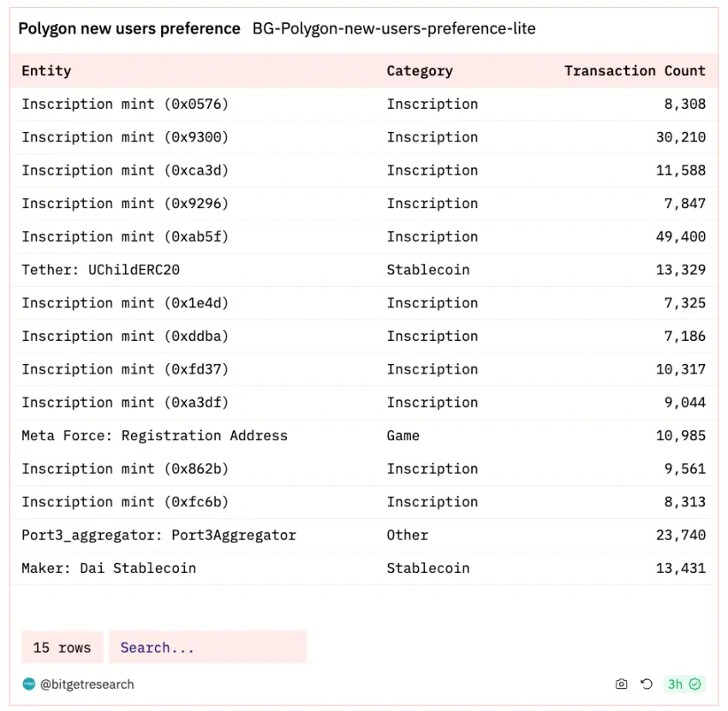
Task: Open the BG-Polygon-new-users-preference-lite query link
Action: [x=394, y=28]
